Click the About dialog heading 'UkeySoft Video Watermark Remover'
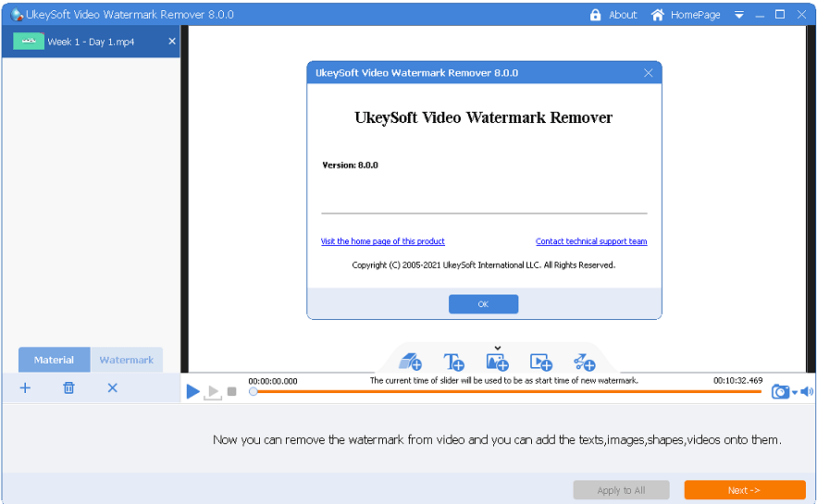This screenshot has width=817, height=504. (484, 117)
